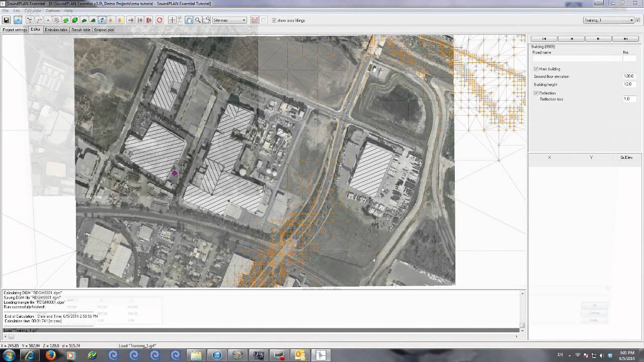This screenshot has width=644, height=362.
Task: Go to the next object record
Action: (598, 39)
